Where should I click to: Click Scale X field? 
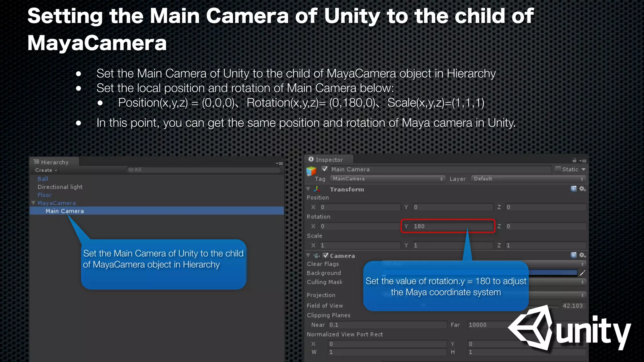[x=360, y=245]
